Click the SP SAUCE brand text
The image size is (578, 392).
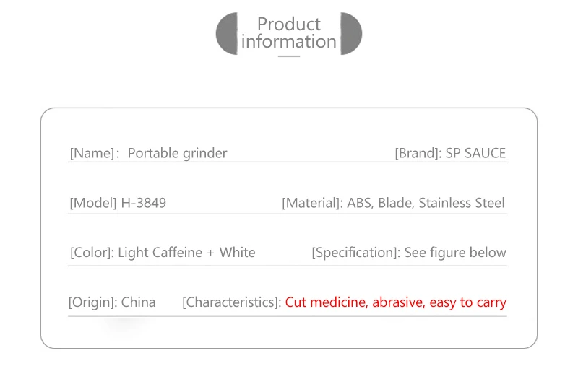tap(475, 153)
